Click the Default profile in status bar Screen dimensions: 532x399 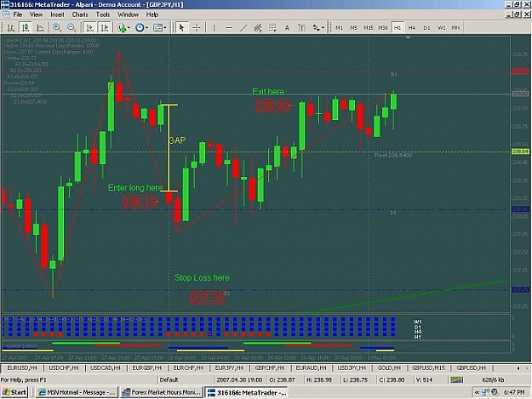[169, 379]
